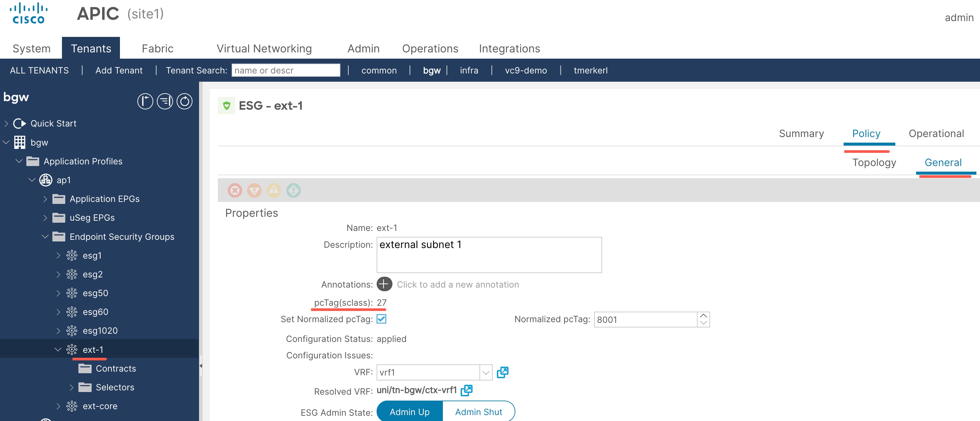This screenshot has width=980, height=421.
Task: Toggle Set Normalized pcTag checkbox
Action: pos(381,319)
